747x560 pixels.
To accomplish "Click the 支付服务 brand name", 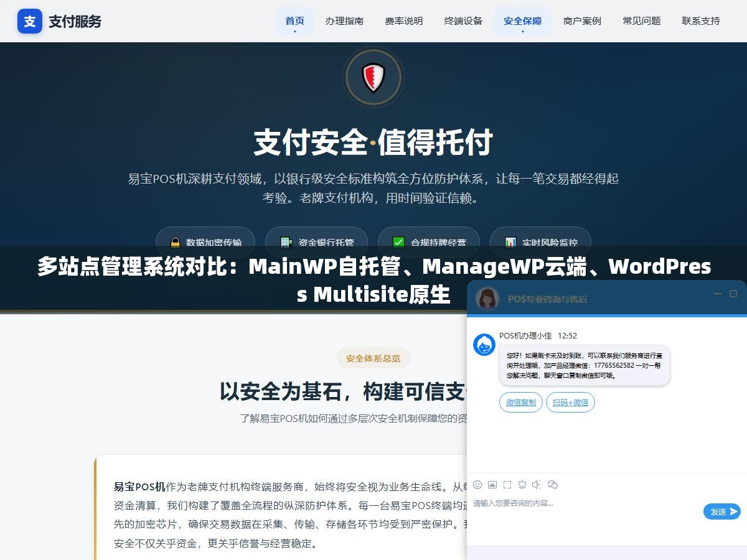I will tap(75, 21).
